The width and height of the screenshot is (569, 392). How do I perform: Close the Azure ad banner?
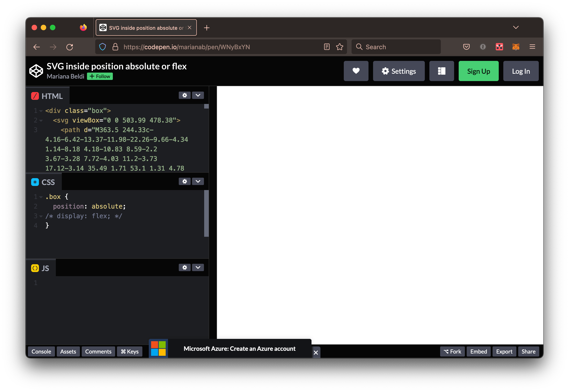[316, 353]
